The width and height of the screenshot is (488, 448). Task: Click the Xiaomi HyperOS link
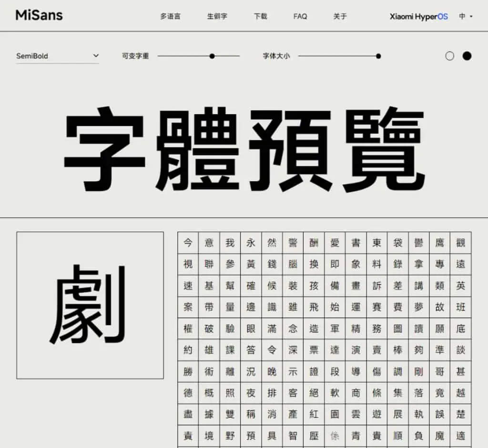419,17
